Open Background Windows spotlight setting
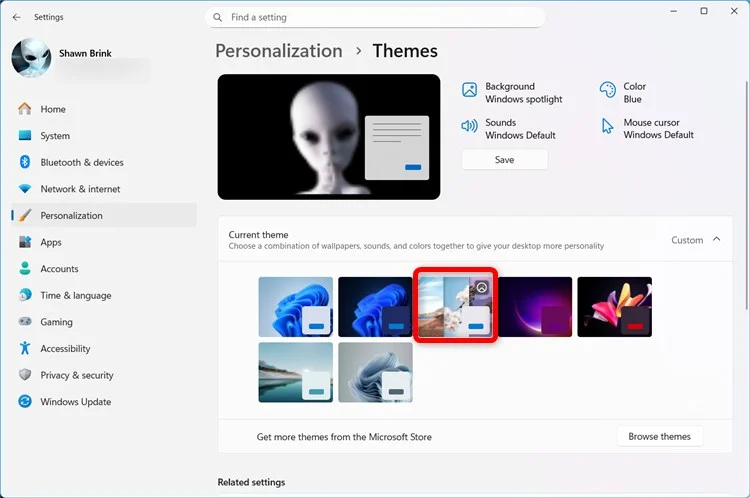The width and height of the screenshot is (750, 498). coord(513,93)
